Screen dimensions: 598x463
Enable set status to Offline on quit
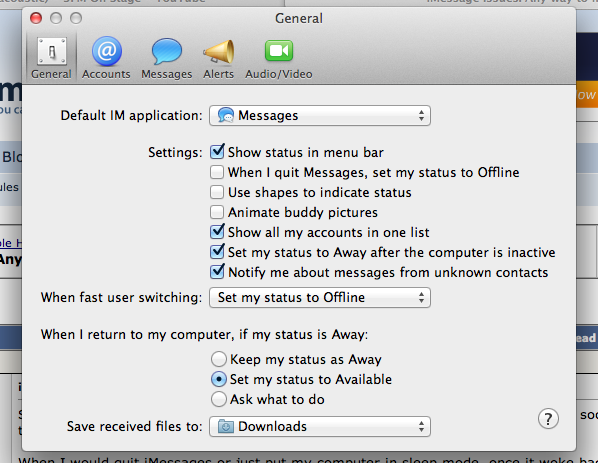(217, 172)
